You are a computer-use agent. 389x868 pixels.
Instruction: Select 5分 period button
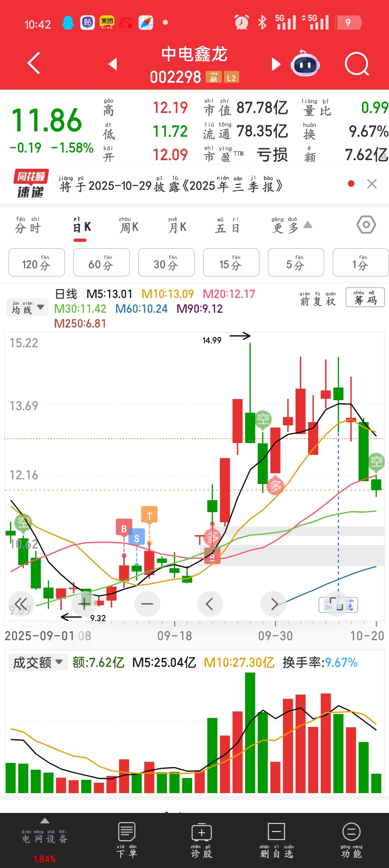click(296, 262)
